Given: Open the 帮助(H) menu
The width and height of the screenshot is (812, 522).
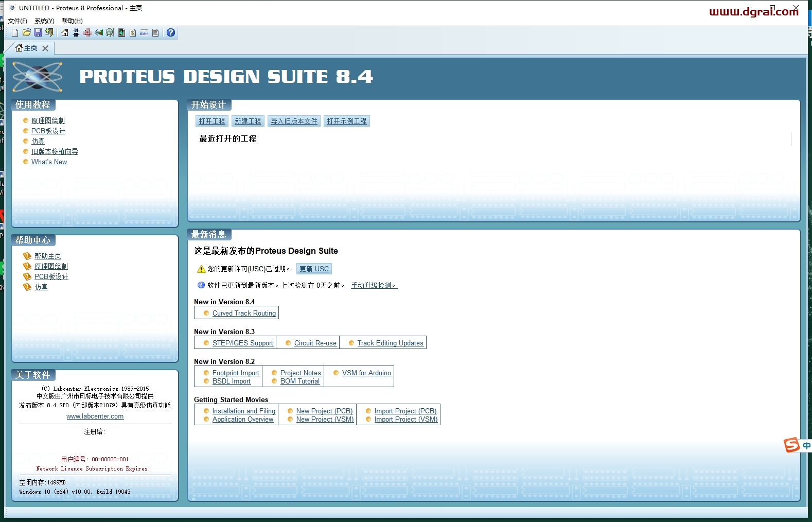Looking at the screenshot, I should (x=72, y=21).
